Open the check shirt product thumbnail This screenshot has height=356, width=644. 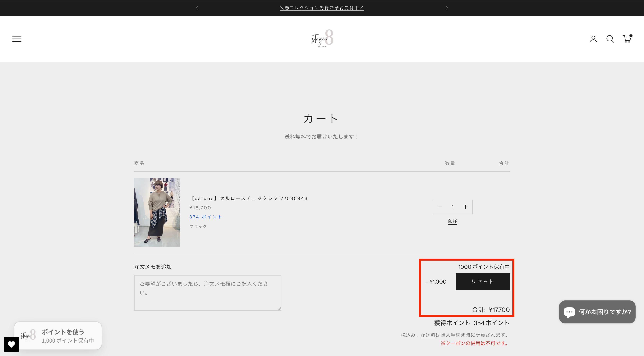click(157, 212)
